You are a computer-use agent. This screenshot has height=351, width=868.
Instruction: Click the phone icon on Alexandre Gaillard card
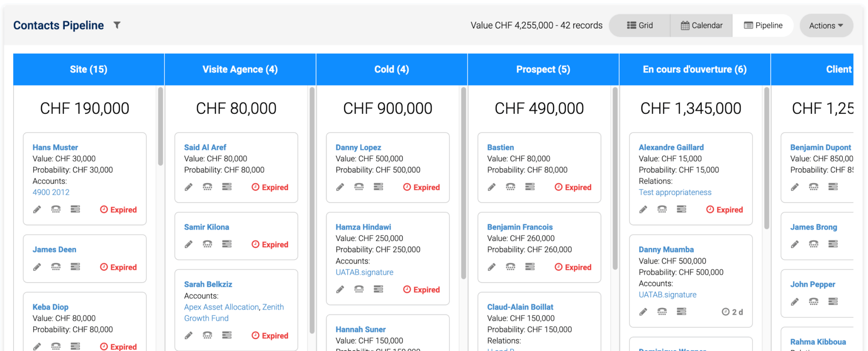[662, 209]
